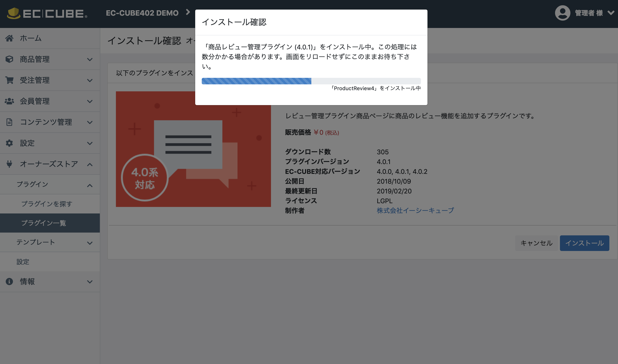Click the plug icon for オーナーズストア
The image size is (618, 364).
9,164
